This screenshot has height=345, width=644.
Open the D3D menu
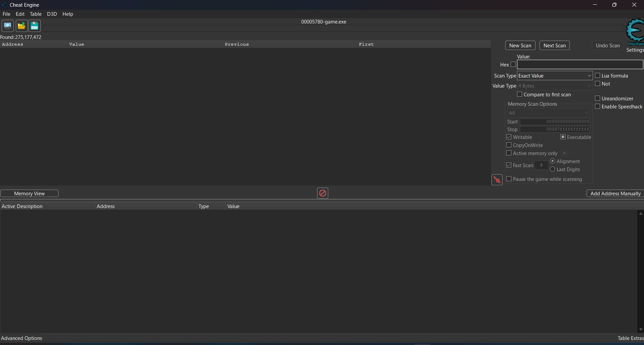coord(52,14)
